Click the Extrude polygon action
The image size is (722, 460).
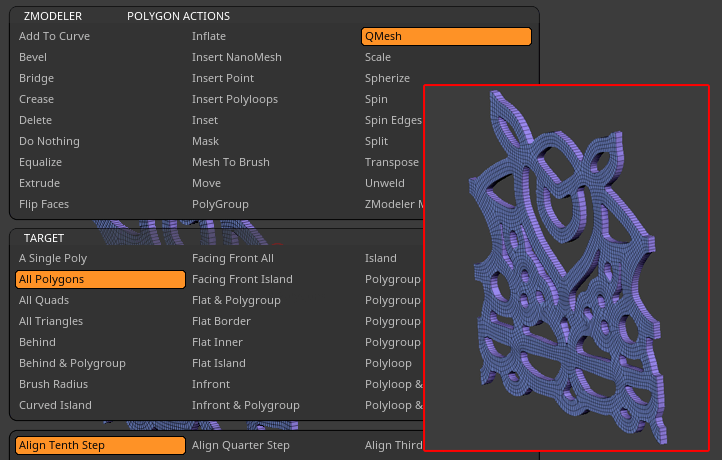(x=40, y=183)
